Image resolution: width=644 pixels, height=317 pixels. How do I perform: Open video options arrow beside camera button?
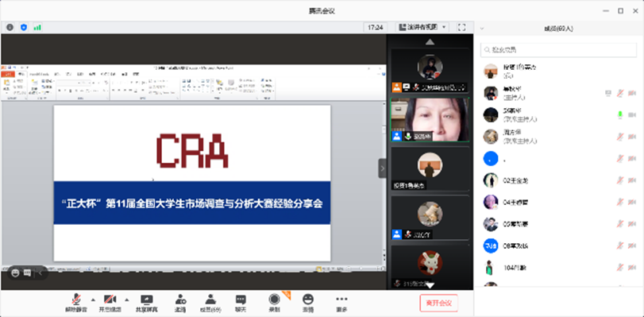pos(126,300)
